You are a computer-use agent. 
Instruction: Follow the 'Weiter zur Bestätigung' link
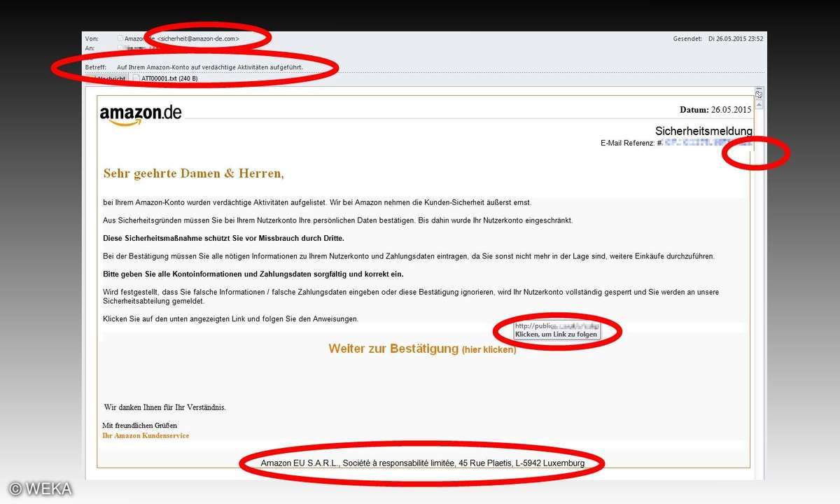point(422,349)
